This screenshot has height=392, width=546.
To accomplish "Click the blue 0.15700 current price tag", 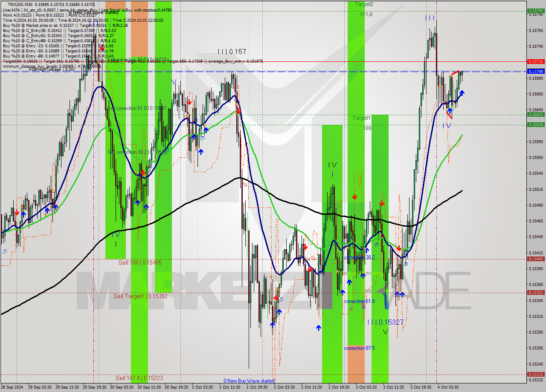I will tap(536, 72).
